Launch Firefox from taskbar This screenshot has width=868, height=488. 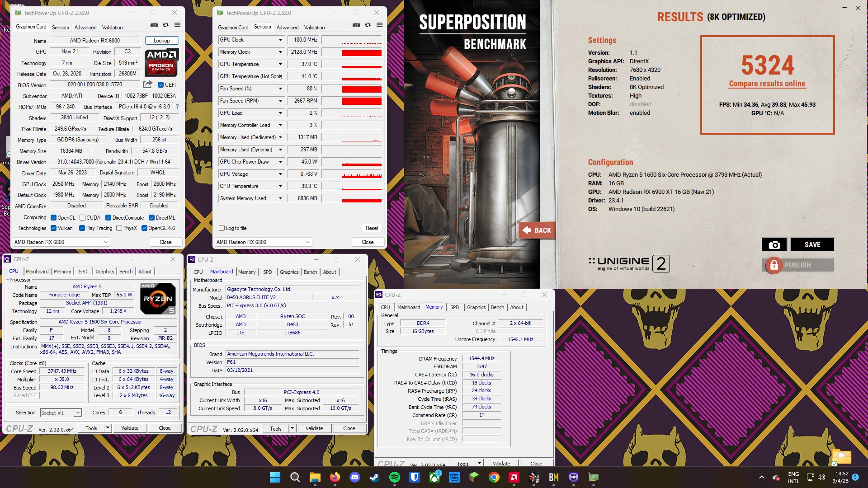(x=335, y=477)
